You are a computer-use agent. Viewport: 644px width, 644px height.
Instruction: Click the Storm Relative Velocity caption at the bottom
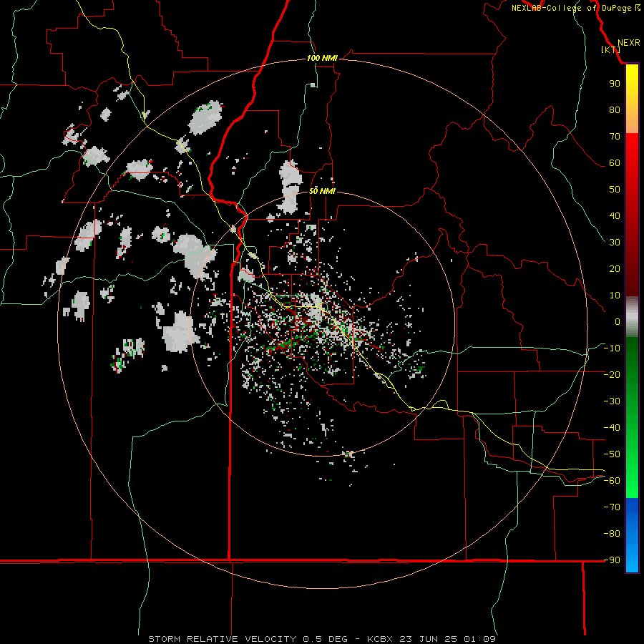coord(321,639)
